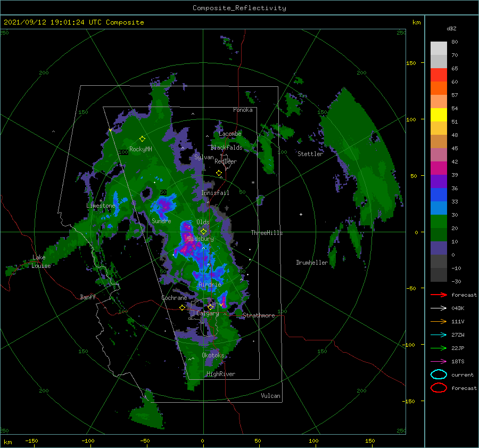The width and height of the screenshot is (479, 448).
Task: Select the purple 36–39 dBZ swatch
Action: click(439, 182)
